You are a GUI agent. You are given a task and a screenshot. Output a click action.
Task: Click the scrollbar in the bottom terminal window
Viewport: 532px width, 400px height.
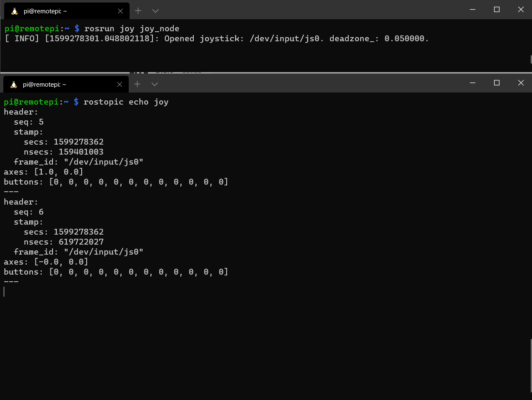coord(531,366)
